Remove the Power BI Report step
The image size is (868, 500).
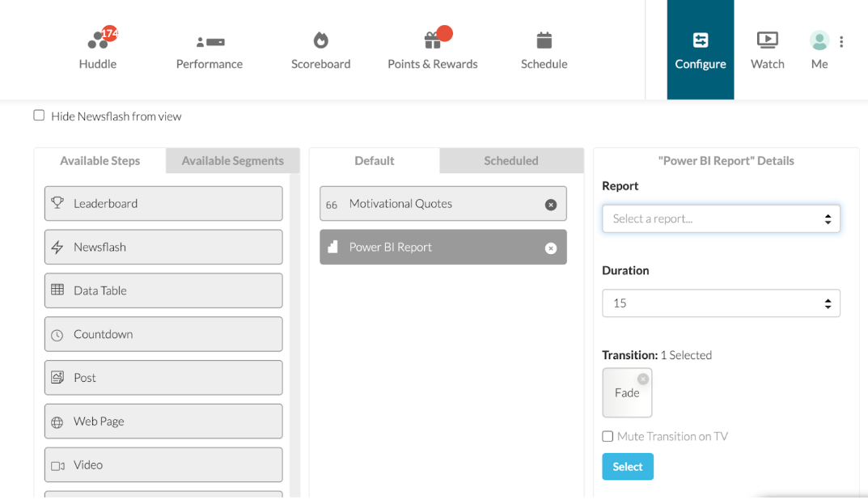click(x=551, y=248)
